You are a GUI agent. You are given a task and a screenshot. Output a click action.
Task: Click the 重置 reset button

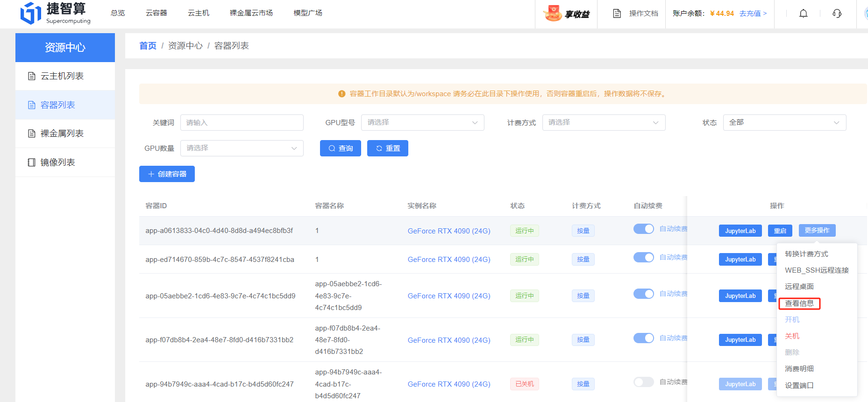pyautogui.click(x=388, y=148)
